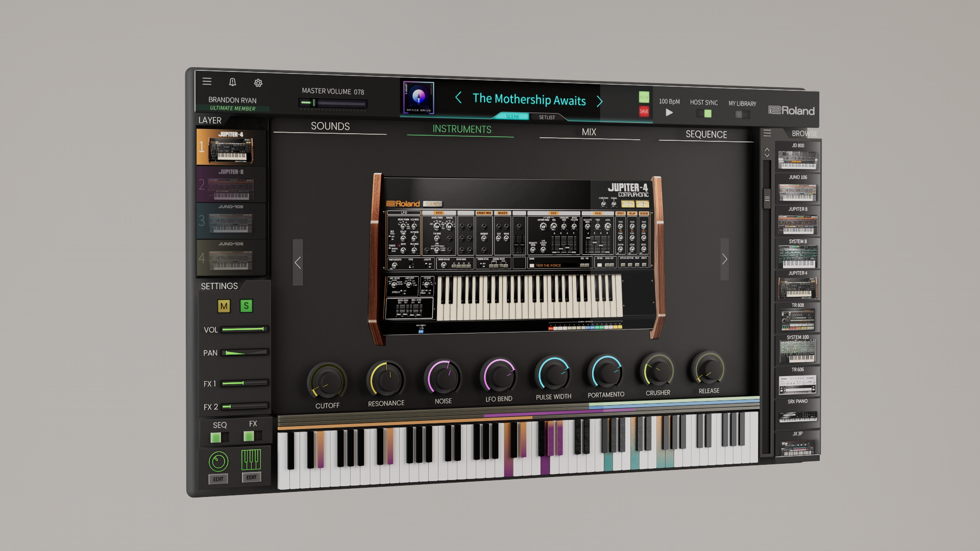
Task: Go to previous scene with left chevron
Action: coord(458,97)
